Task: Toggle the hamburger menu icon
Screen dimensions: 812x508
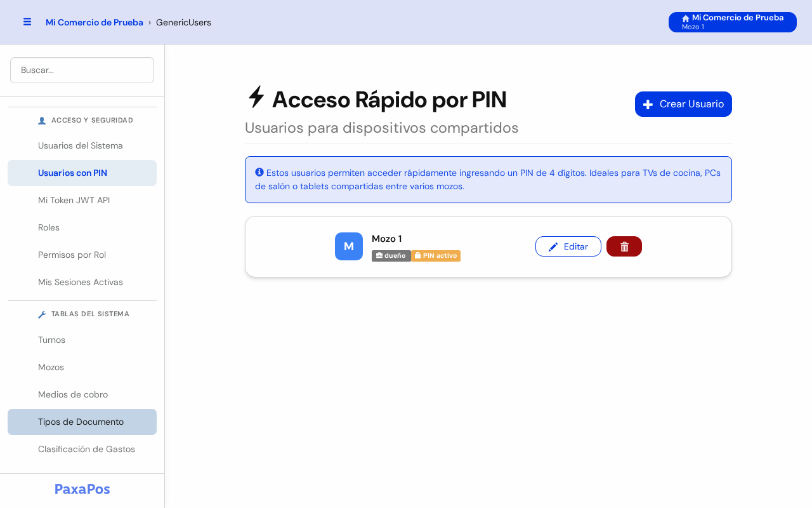Action: [x=27, y=22]
